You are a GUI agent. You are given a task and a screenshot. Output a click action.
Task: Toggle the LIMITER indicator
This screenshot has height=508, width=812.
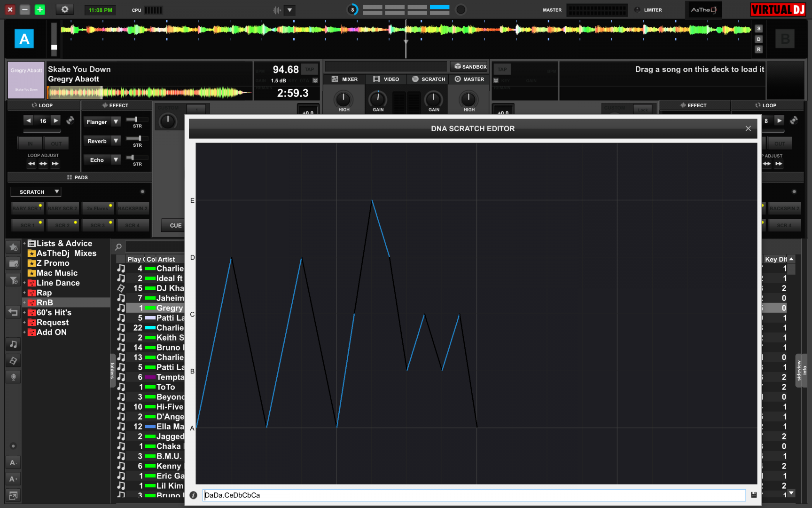click(x=648, y=10)
